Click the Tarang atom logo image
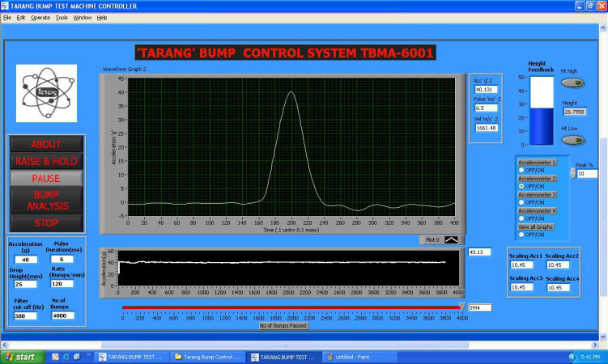608x364 pixels. pos(46,93)
